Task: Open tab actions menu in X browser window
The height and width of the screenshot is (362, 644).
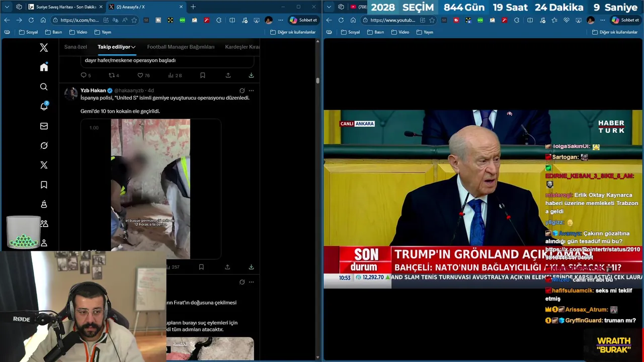Action: pos(7,7)
